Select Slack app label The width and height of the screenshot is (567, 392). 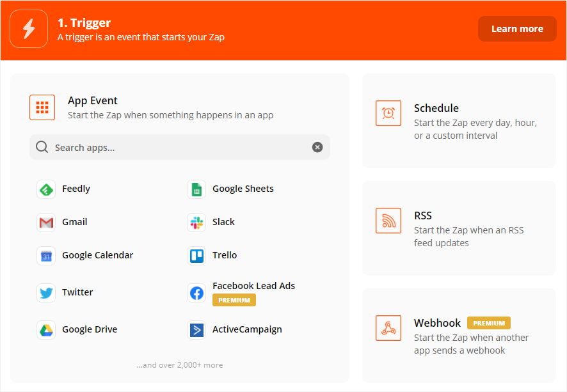point(223,222)
